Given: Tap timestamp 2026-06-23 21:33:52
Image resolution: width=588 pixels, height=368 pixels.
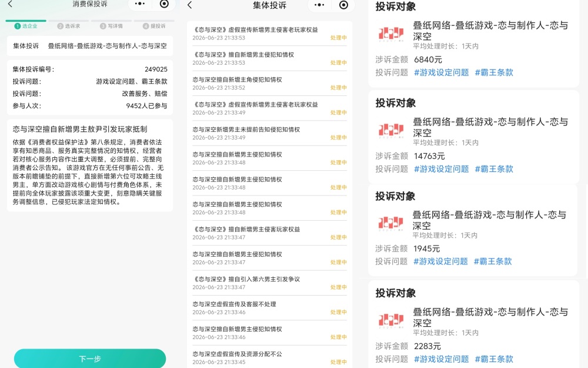Looking at the screenshot, I should point(219,88).
